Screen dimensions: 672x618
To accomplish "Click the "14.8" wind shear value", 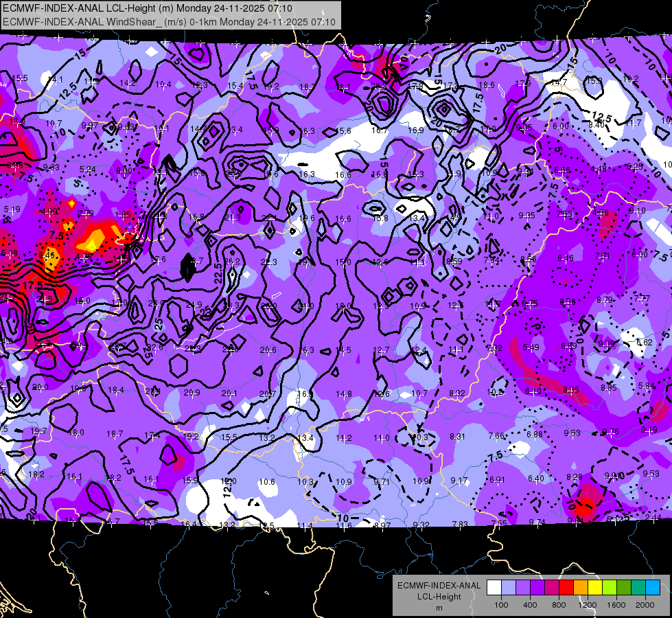I will coord(344,393).
